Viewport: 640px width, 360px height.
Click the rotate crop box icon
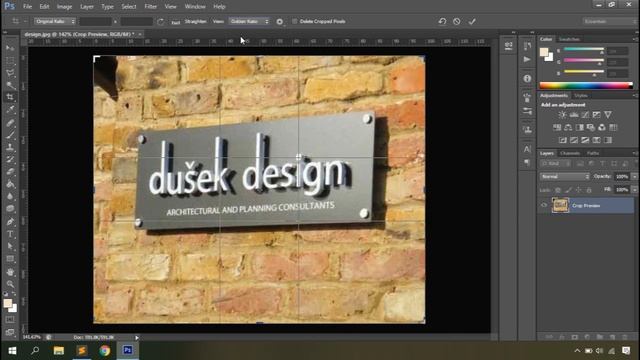tap(160, 22)
